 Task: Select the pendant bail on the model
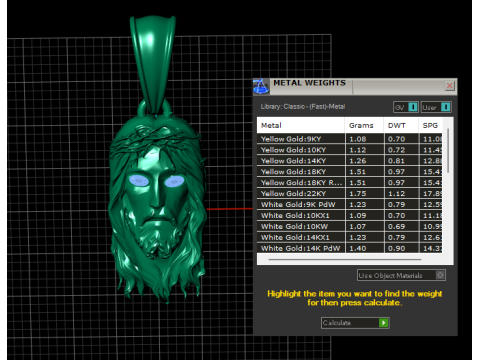click(153, 63)
